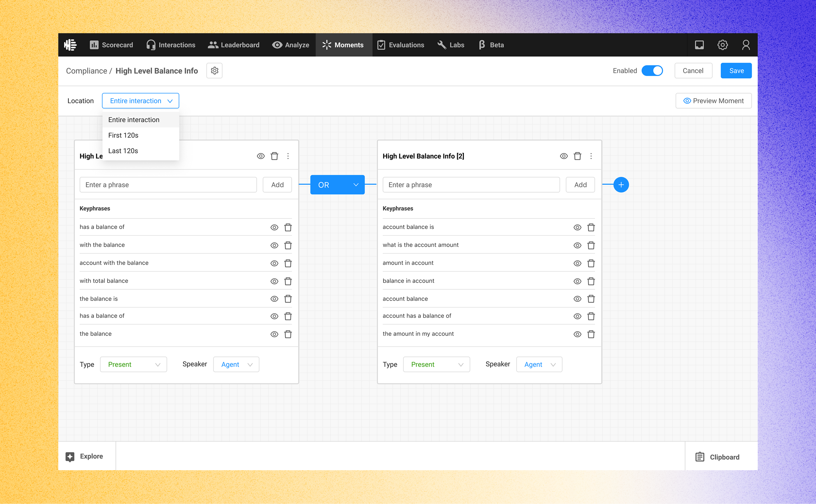Delete the High Level Balance Info [2] card
This screenshot has width=816, height=504.
coord(577,156)
